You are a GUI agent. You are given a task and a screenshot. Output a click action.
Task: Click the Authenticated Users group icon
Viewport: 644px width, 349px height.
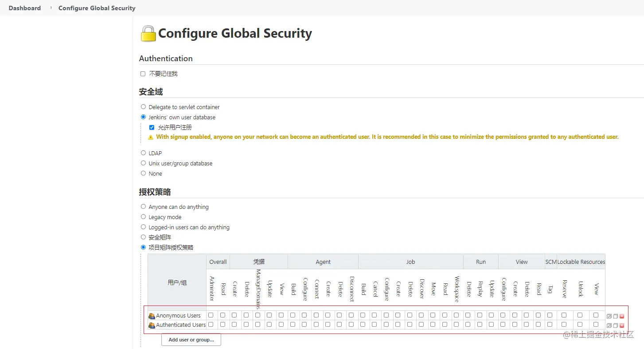pos(152,325)
